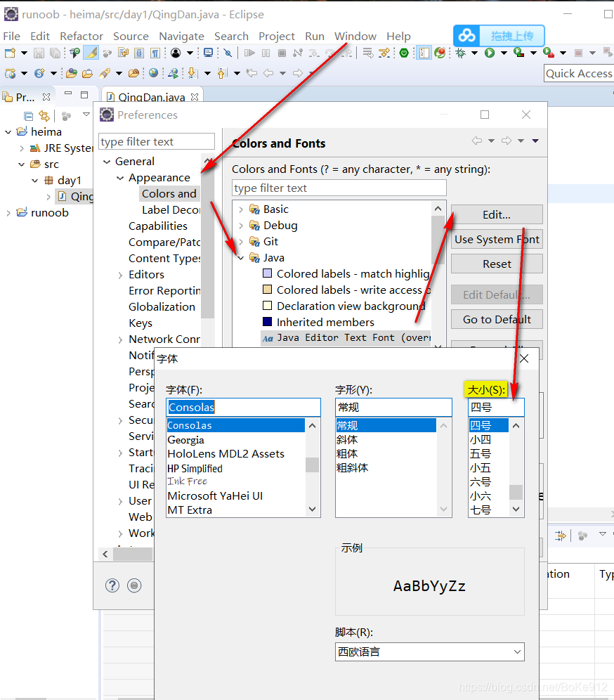Open the 脚本(R) script dropdown

430,652
